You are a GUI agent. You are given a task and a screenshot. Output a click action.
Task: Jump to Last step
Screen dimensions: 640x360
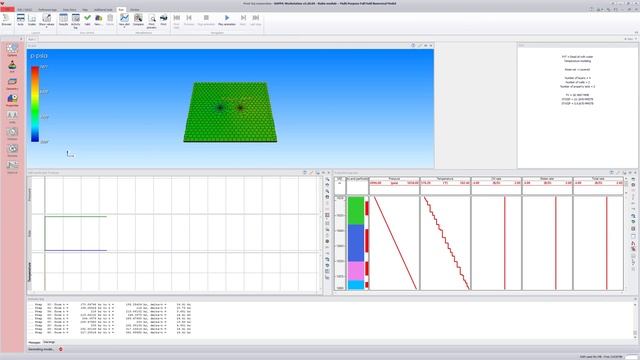(256, 20)
